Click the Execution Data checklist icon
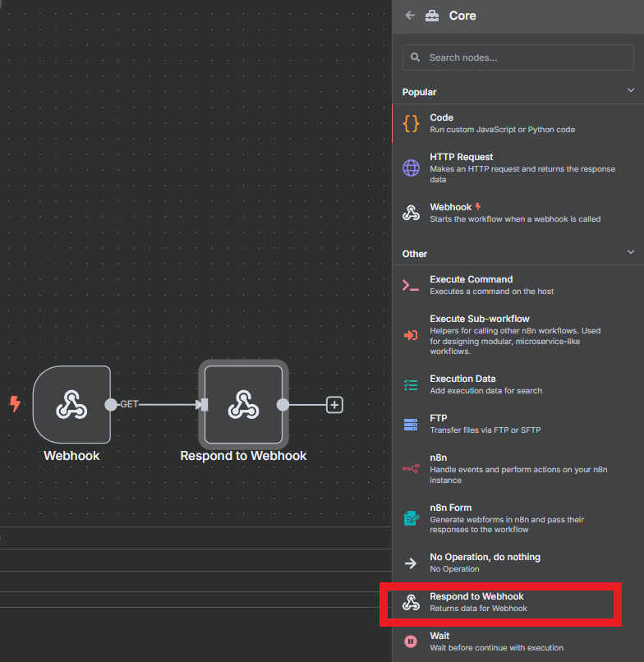 coord(411,384)
